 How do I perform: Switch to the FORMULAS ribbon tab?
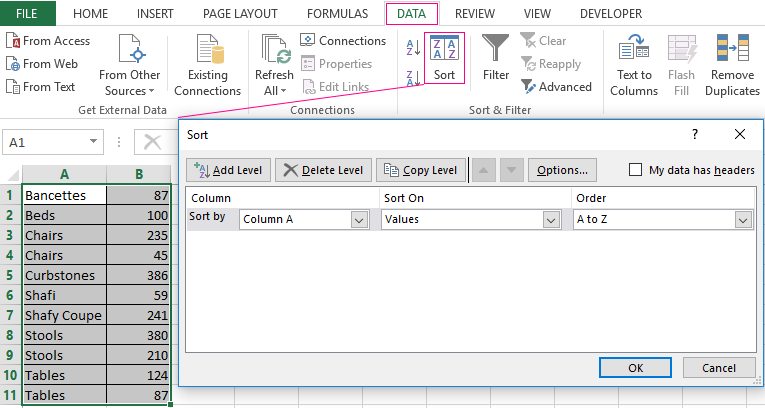click(337, 14)
